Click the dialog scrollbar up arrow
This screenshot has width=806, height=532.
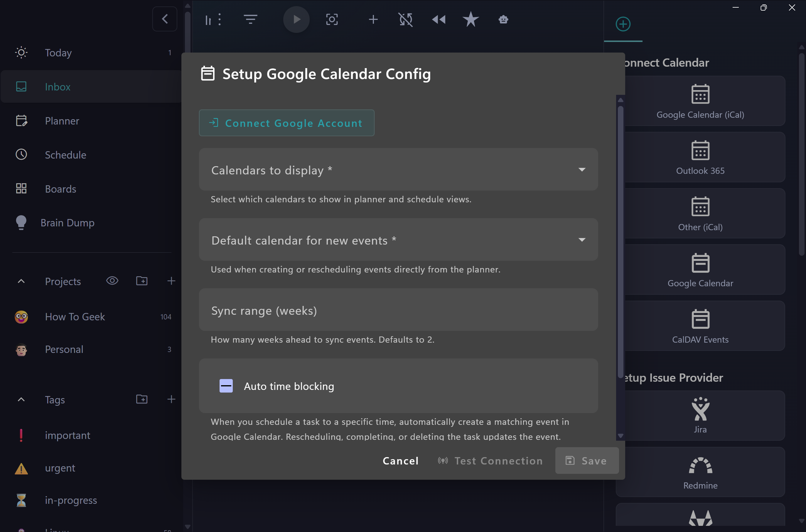point(621,100)
